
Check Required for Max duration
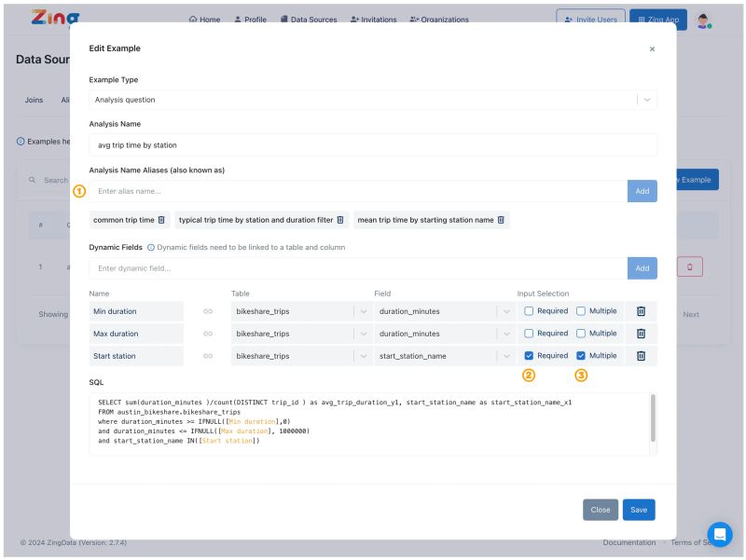pos(529,334)
